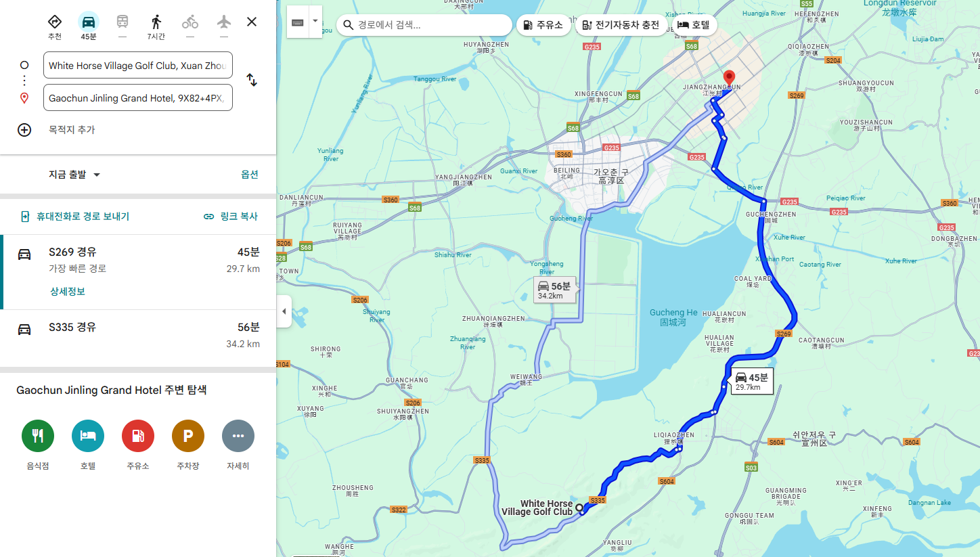Open the 지금 출발 departure time dropdown
Viewport: 980px width, 557px height.
74,175
